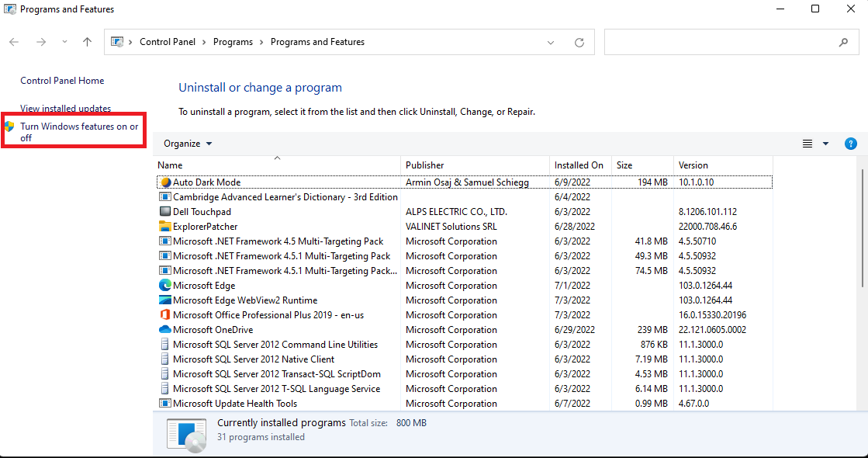The width and height of the screenshot is (868, 458).
Task: Click ALPS ELECTRIC CO., LTD. publisher
Action: pos(456,212)
